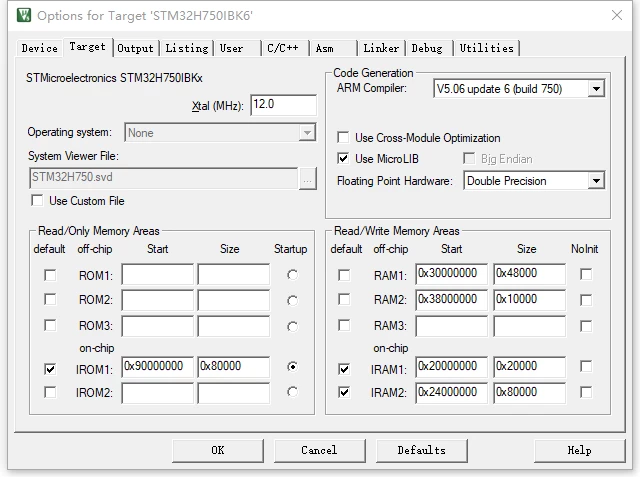This screenshot has width=640, height=477.
Task: Toggle the Big Endian checkbox
Action: [x=469, y=158]
